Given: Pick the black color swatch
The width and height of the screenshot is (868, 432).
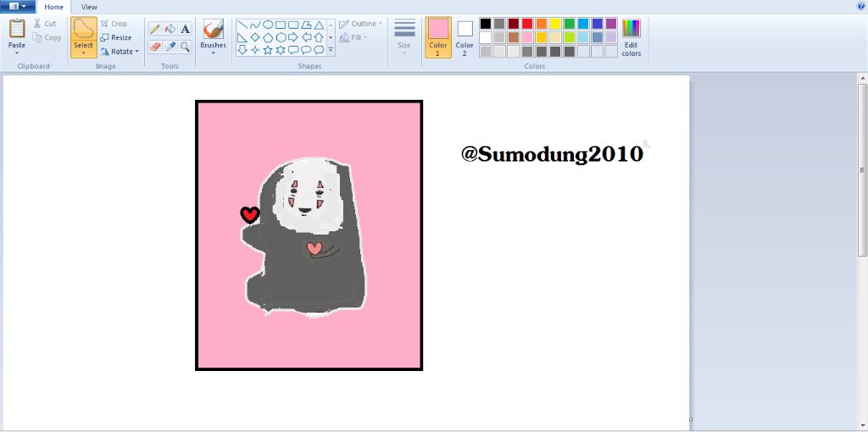Looking at the screenshot, I should [486, 23].
